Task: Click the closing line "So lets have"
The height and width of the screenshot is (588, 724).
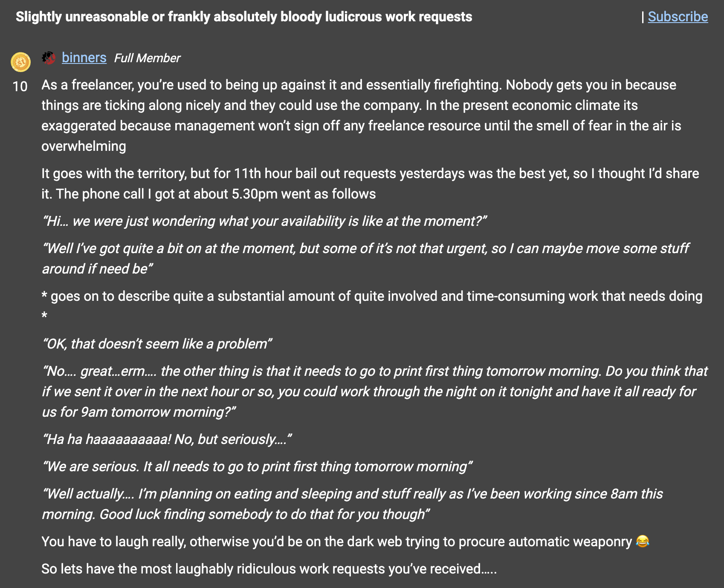Action: 269,569
